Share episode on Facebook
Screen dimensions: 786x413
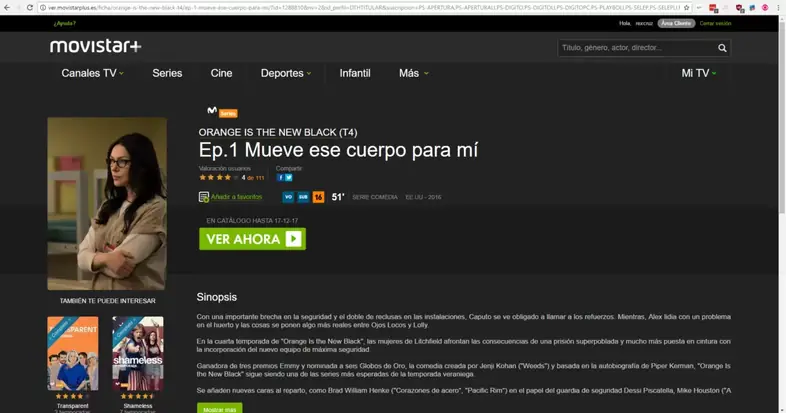click(x=281, y=177)
